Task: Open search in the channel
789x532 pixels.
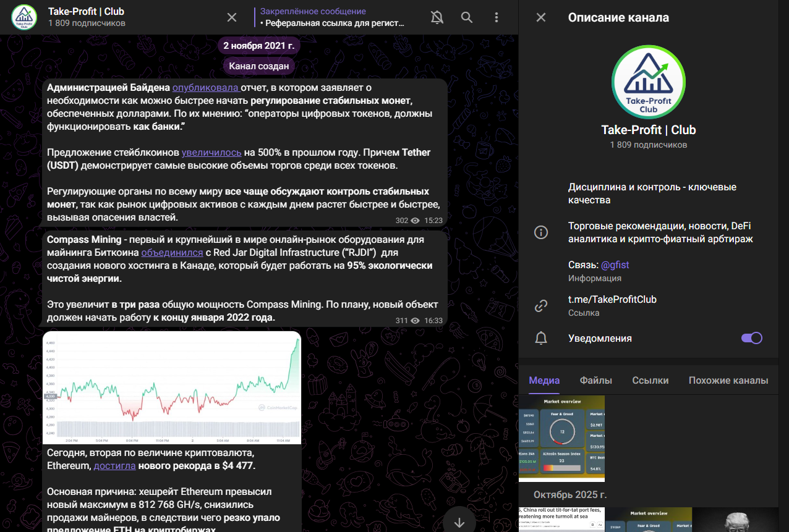Action: [467, 17]
